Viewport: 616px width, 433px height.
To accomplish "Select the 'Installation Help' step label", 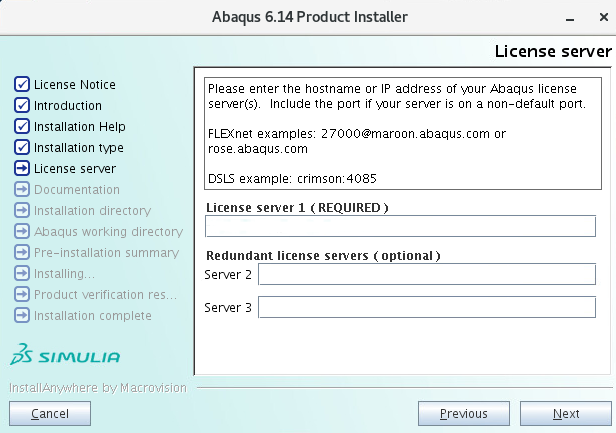I will (80, 127).
